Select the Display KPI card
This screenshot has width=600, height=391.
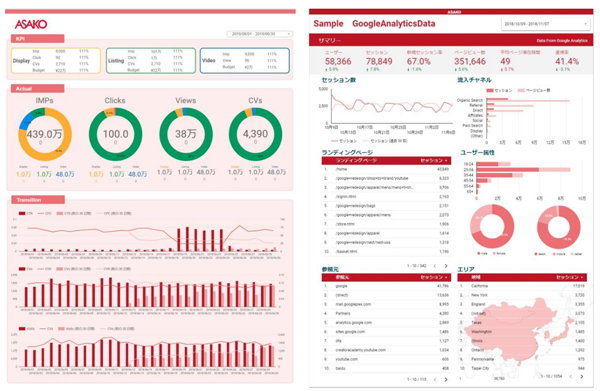coord(56,60)
